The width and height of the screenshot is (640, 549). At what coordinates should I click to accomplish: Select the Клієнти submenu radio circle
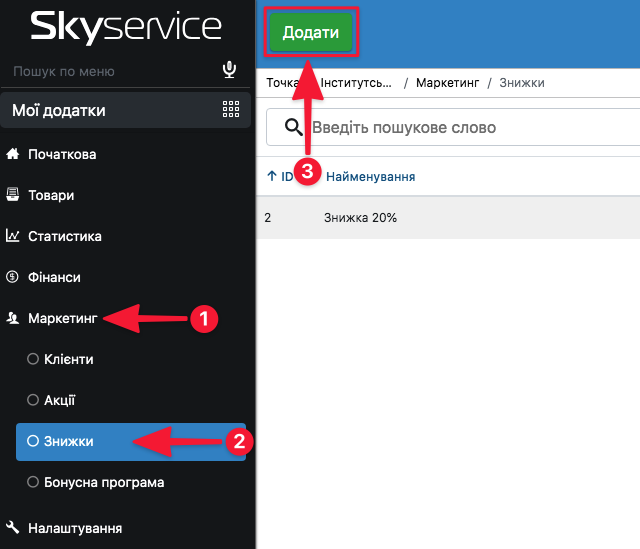pos(33,359)
